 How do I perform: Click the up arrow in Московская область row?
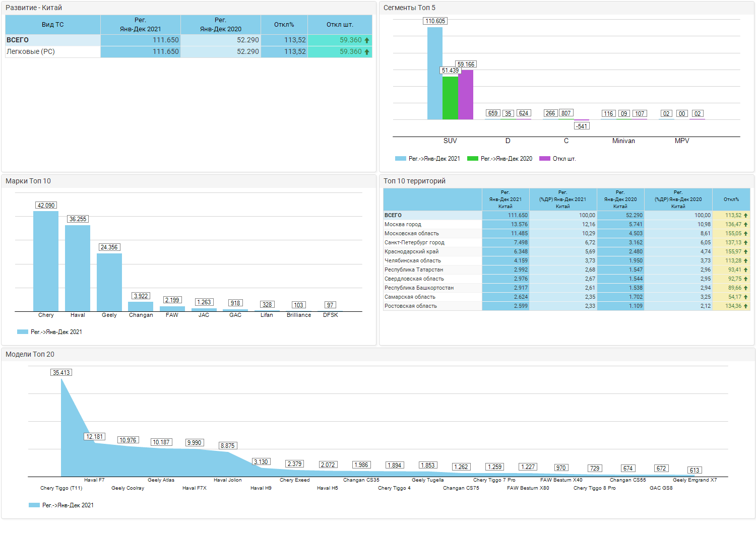click(746, 234)
